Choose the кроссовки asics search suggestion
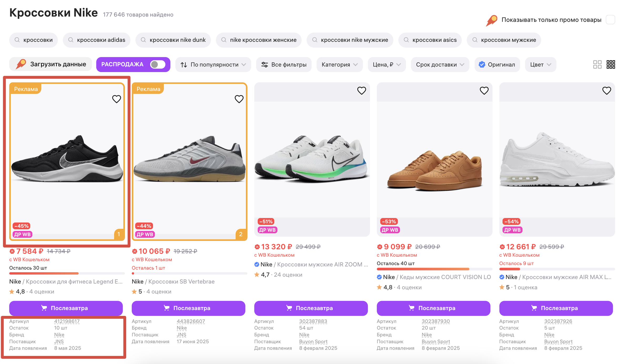This screenshot has height=364, width=629. [430, 40]
